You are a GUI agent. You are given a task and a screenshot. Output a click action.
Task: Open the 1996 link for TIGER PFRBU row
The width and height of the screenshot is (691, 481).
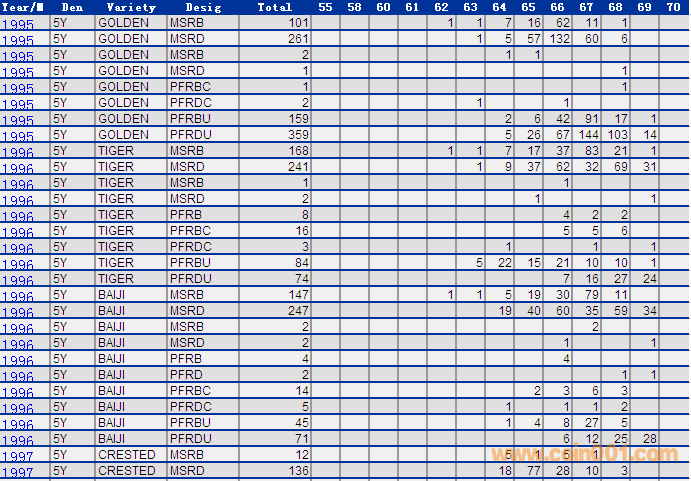tap(18, 264)
